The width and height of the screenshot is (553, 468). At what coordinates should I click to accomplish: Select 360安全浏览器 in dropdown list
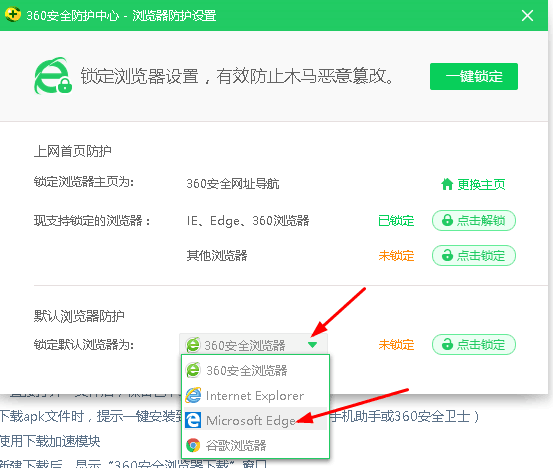(x=255, y=370)
